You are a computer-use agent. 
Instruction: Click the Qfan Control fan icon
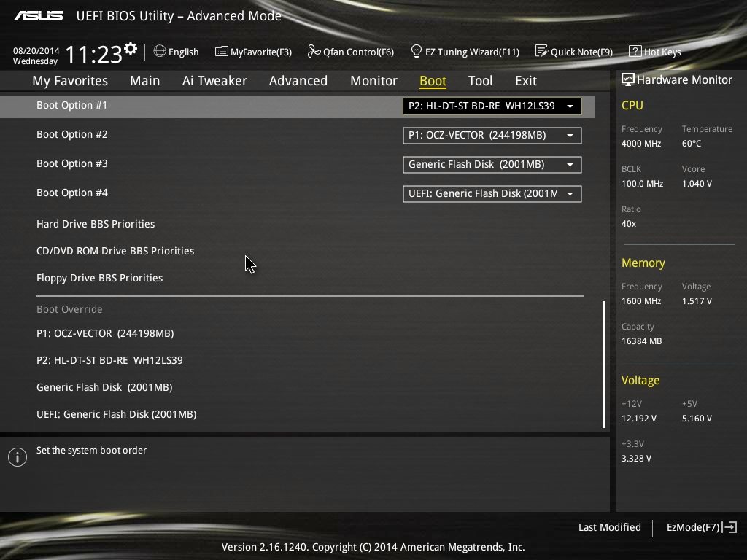[314, 51]
